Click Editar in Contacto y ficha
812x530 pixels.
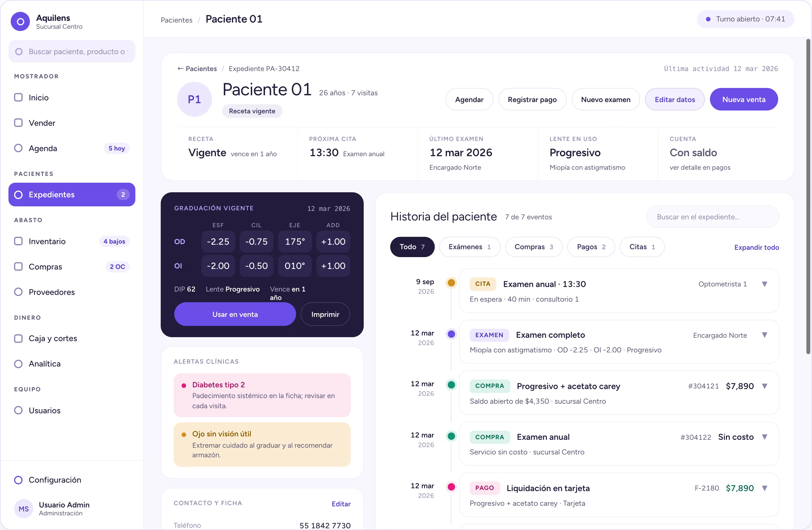click(x=341, y=504)
